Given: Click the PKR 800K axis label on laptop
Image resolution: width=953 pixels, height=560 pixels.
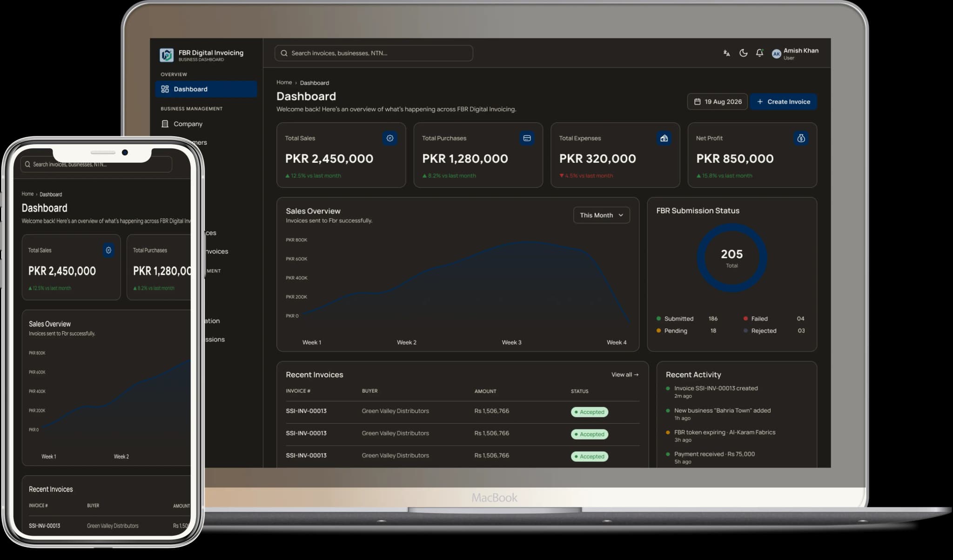Looking at the screenshot, I should tap(296, 240).
